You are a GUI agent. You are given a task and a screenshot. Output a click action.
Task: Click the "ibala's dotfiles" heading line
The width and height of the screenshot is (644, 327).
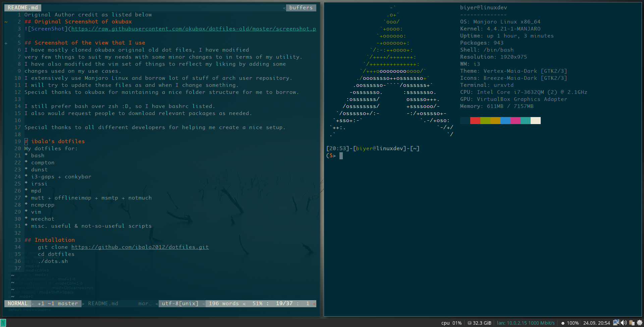coord(55,142)
